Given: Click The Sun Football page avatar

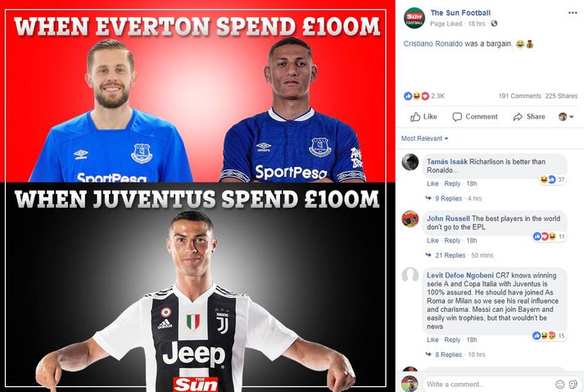Looking at the screenshot, I should point(414,18).
